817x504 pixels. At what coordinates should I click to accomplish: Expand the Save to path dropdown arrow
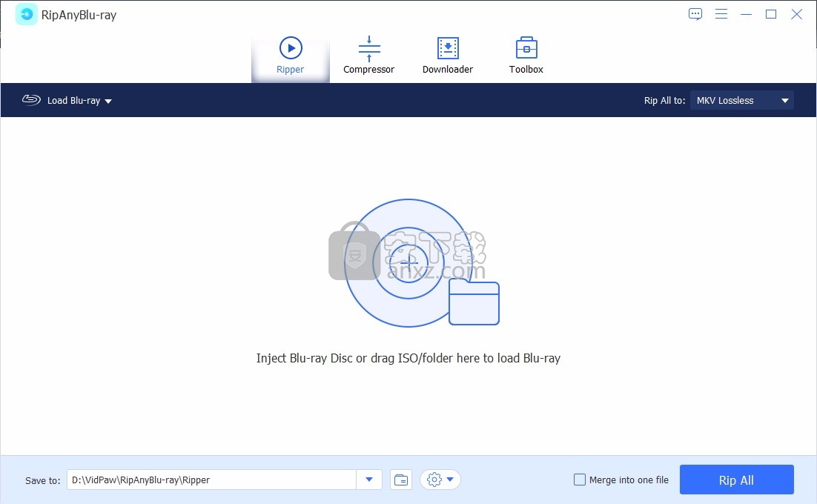point(369,480)
